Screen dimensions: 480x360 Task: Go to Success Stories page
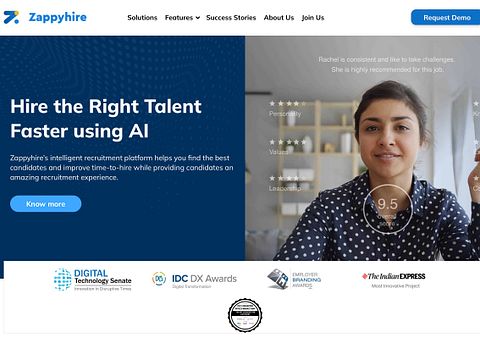coord(231,18)
